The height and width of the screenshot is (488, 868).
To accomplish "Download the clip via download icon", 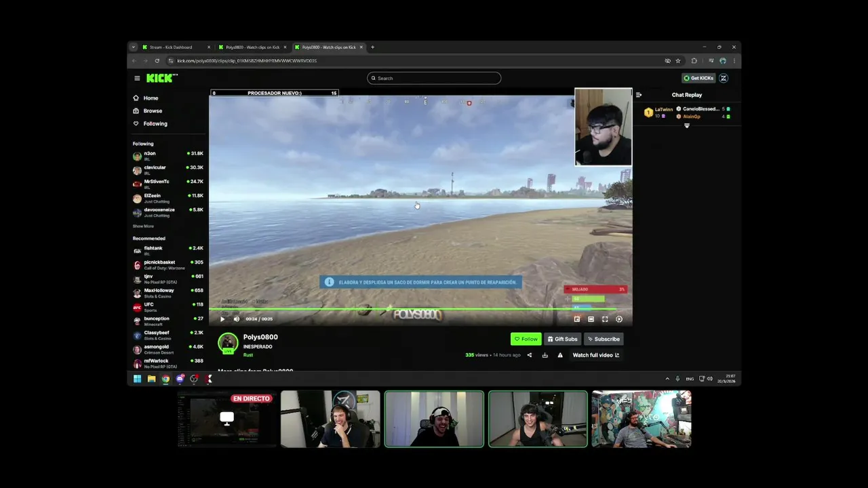I will pyautogui.click(x=545, y=355).
